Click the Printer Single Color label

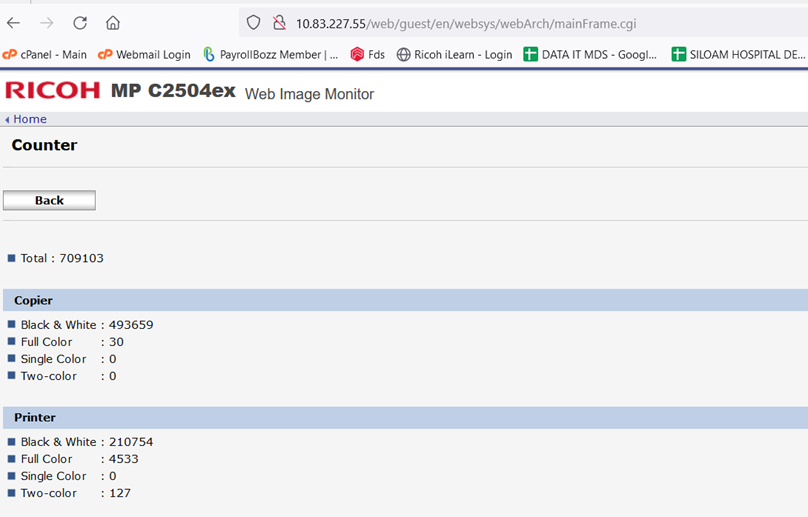point(54,476)
